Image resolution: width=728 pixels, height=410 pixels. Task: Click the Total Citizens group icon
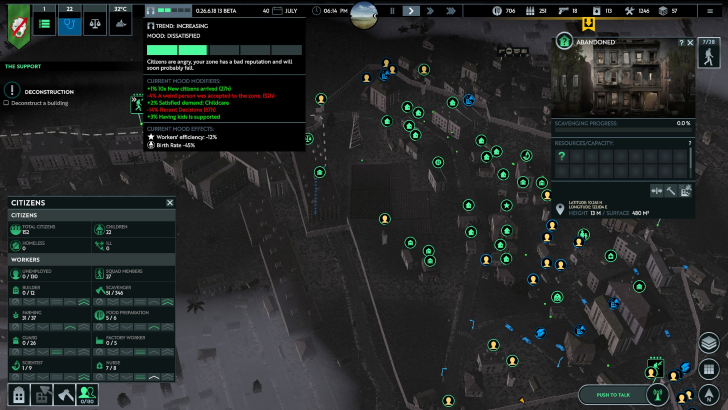[x=15, y=229]
